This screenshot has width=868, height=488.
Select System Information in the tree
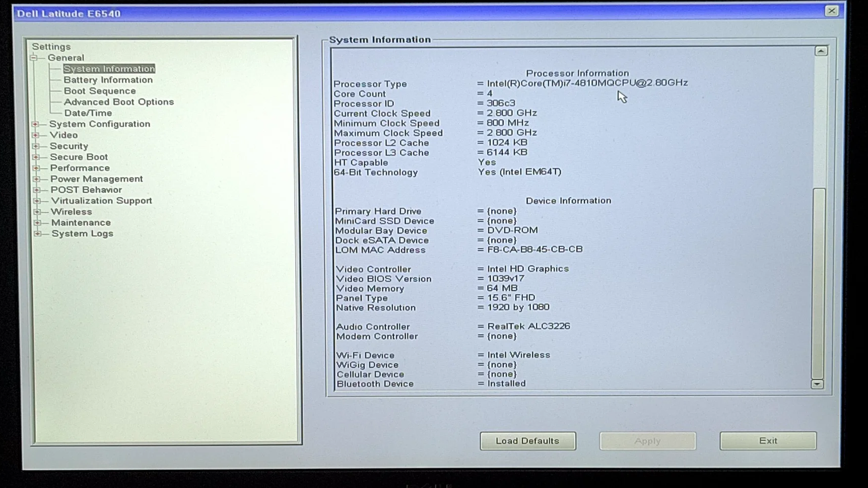point(109,68)
